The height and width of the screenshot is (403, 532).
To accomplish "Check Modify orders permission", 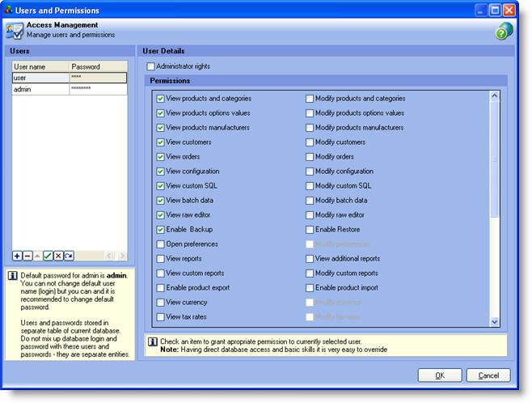I will [310, 157].
